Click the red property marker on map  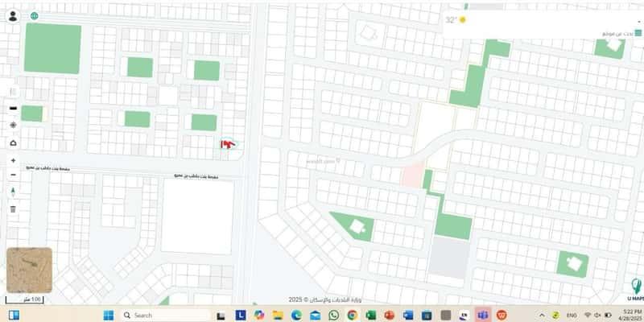227,143
